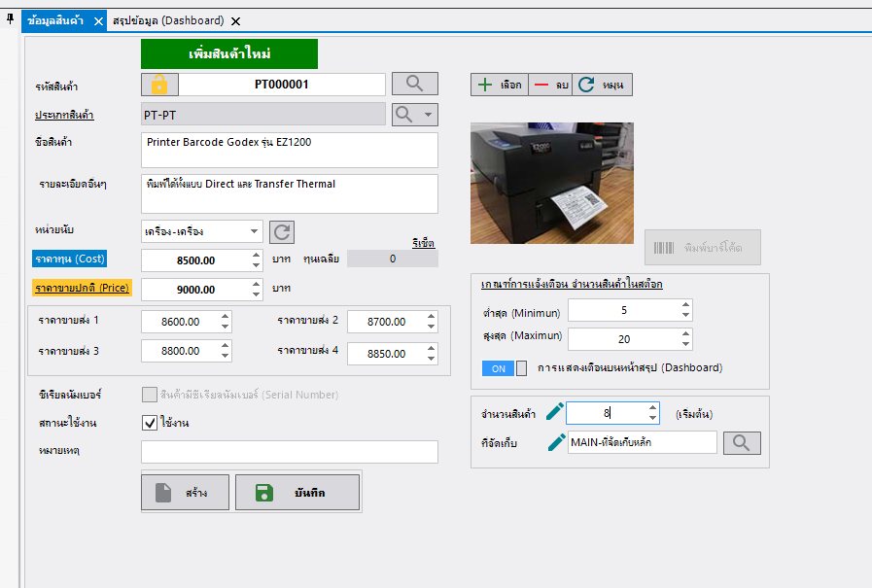Click the pencil icon next to storage location
The height and width of the screenshot is (588, 872).
coord(556,442)
